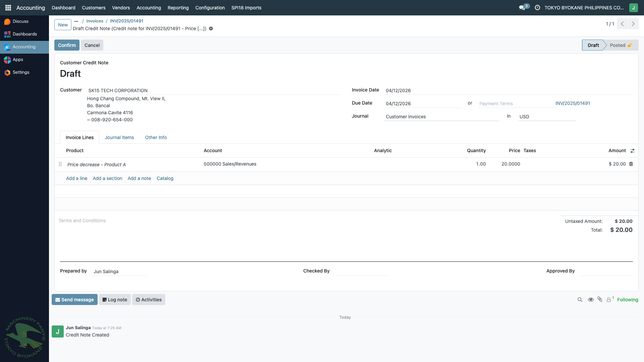The height and width of the screenshot is (362, 644).
Task: Search messages with the chatter magnifier icon
Action: 580,300
